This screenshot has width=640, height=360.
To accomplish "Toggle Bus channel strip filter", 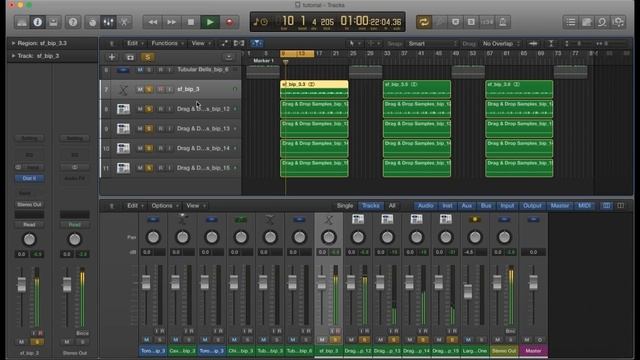I will pos(486,206).
